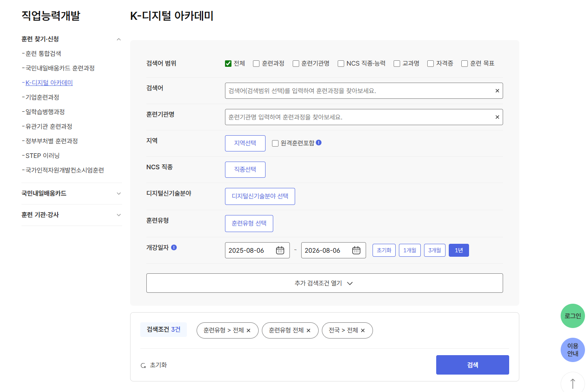This screenshot has height=392, width=587.
Task: Click the end date field 2026-08-06
Action: pyautogui.click(x=334, y=250)
